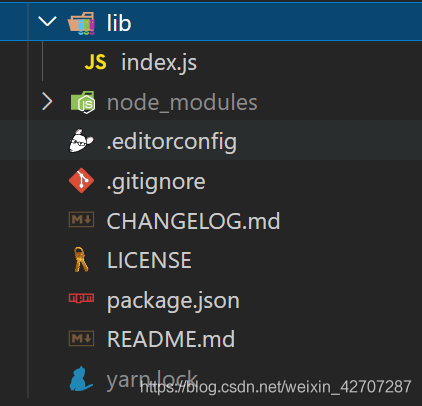Click the JS icon next to index.js
The width and height of the screenshot is (422, 406).
pyautogui.click(x=96, y=62)
